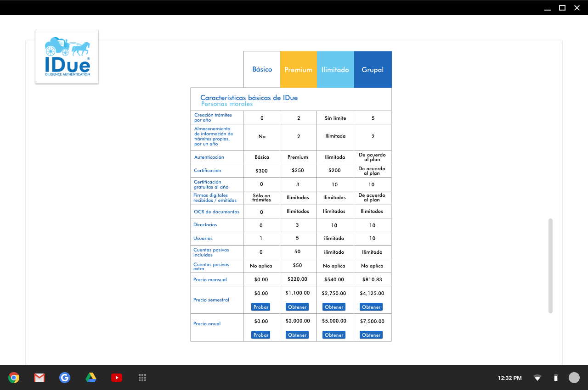The height and width of the screenshot is (390, 588).
Task: Click Probar for Básico semestral price
Action: point(261,307)
